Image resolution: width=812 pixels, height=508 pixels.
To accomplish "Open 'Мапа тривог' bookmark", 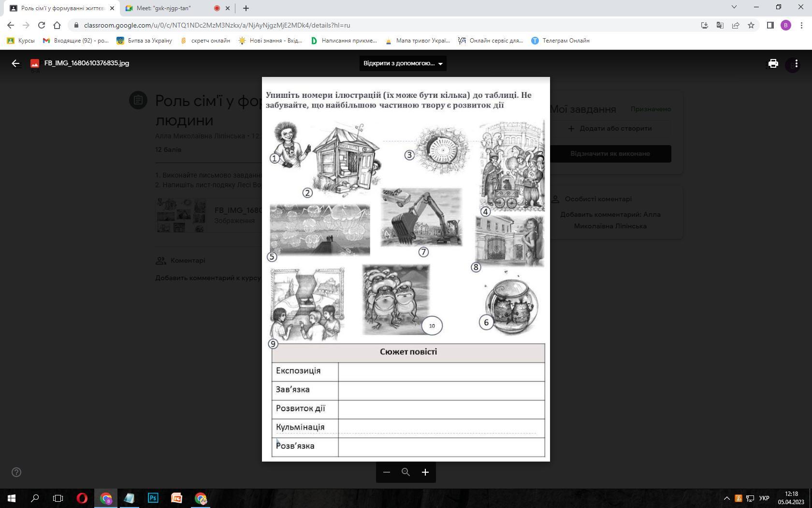I will pos(418,41).
